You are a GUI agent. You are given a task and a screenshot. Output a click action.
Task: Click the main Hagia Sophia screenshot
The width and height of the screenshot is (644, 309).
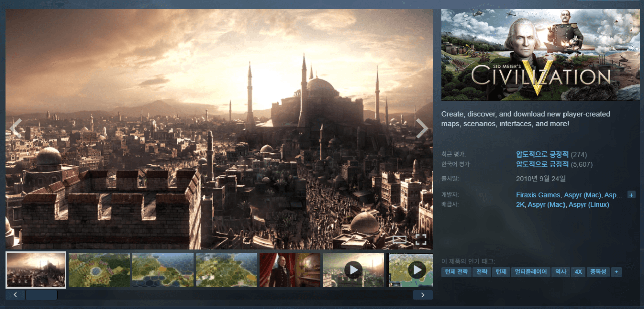tap(219, 129)
